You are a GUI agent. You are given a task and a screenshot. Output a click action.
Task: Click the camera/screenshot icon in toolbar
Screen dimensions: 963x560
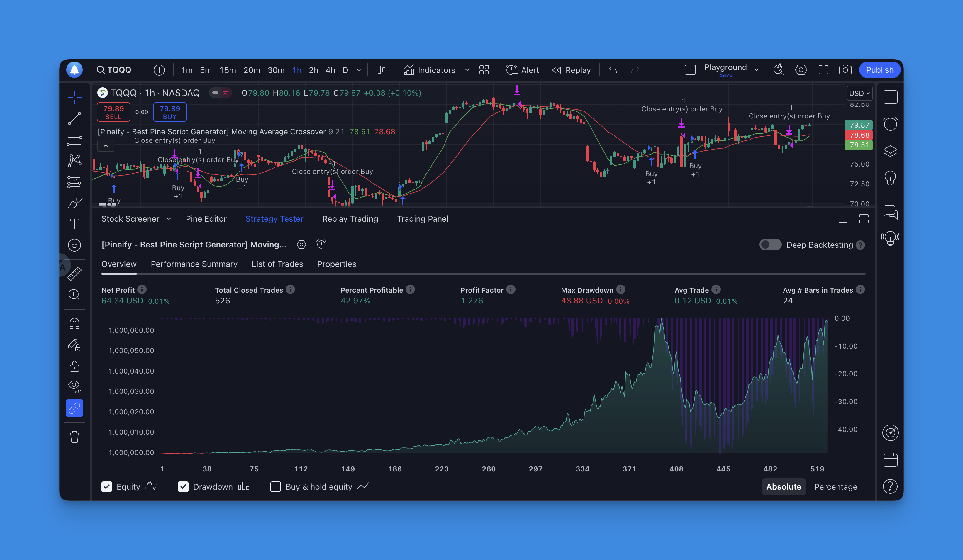point(844,69)
